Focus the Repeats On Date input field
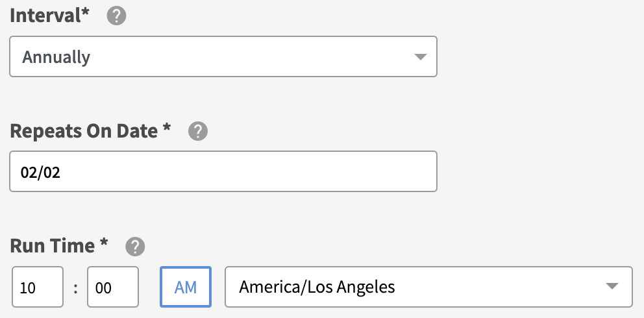 click(223, 171)
